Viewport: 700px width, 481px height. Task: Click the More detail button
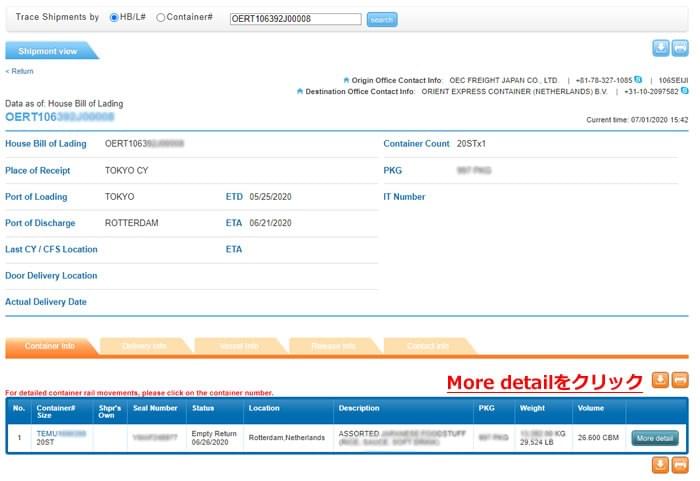[x=655, y=438]
